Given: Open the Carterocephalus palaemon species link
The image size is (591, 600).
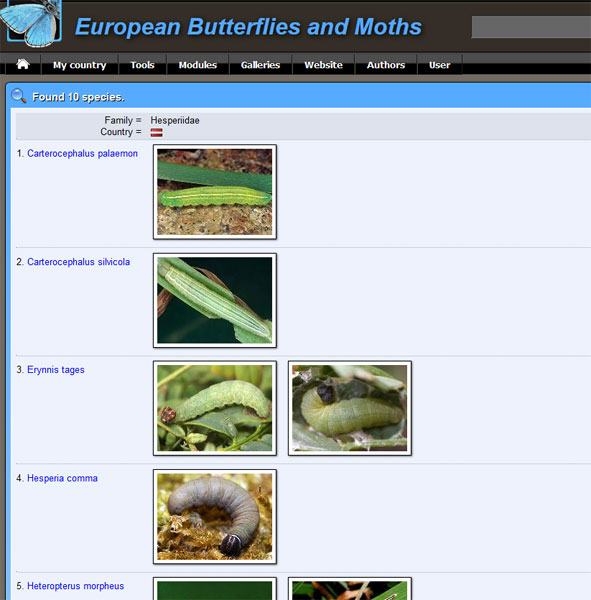Looking at the screenshot, I should 82,153.
